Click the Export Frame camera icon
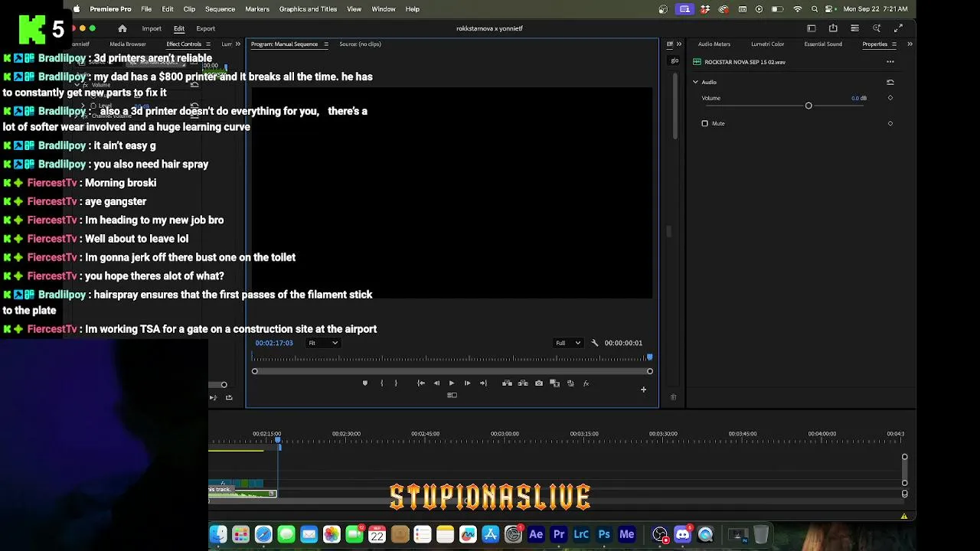 coord(539,383)
